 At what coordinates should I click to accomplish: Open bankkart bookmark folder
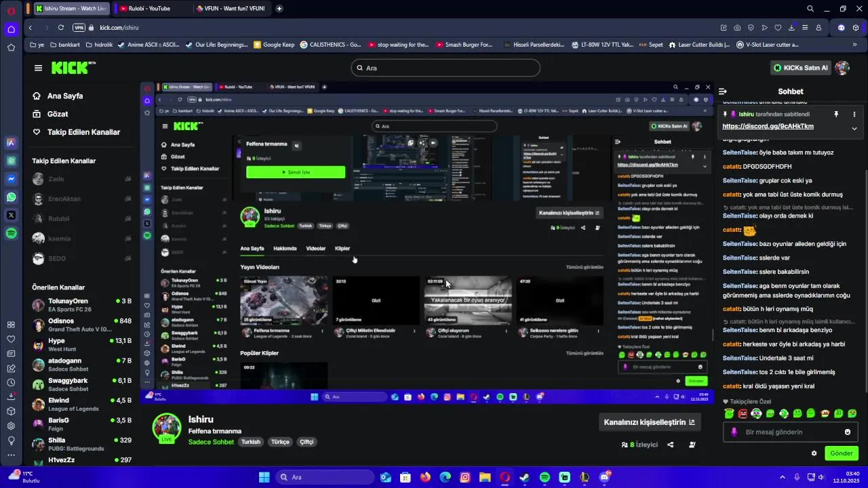tap(64, 45)
